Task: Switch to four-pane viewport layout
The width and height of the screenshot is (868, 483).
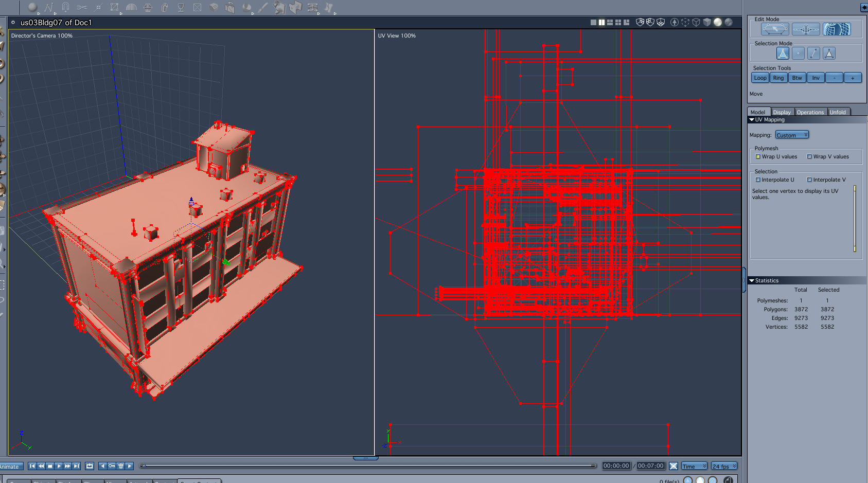Action: [x=618, y=22]
